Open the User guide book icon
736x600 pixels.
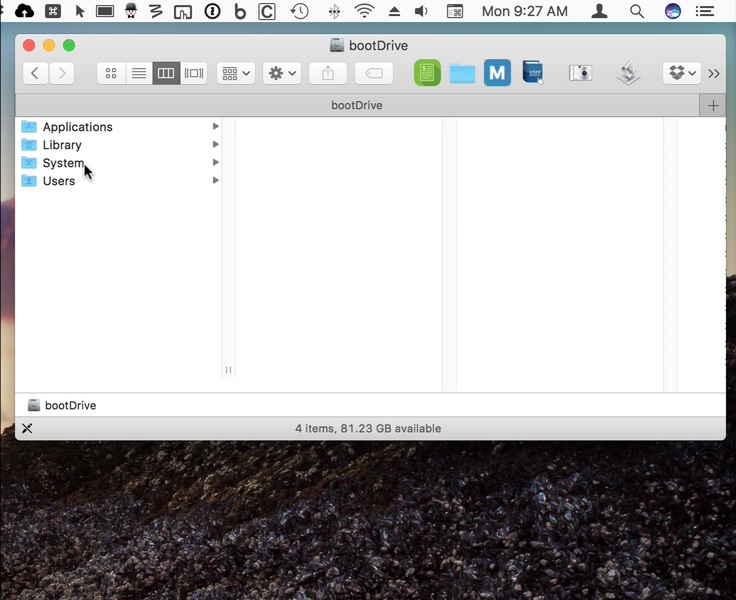[533, 73]
